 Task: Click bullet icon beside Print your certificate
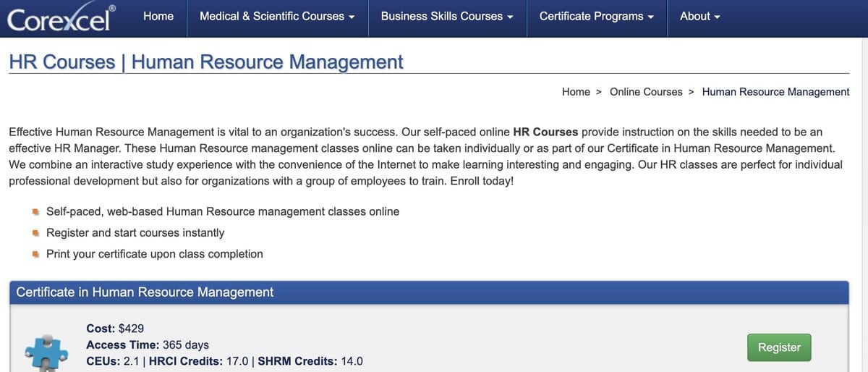click(x=35, y=254)
